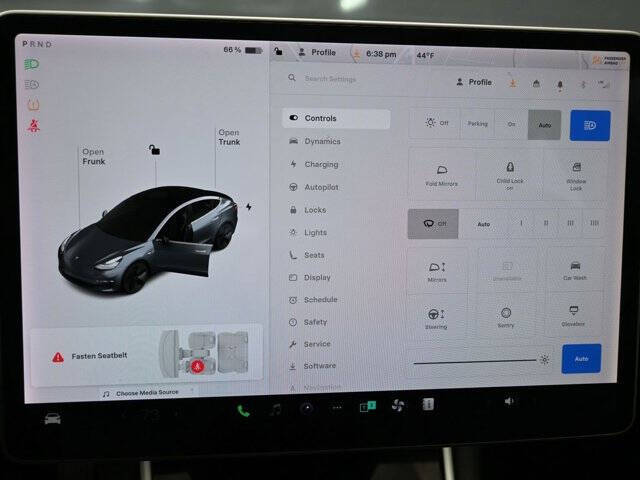Tap the lock icon in status bar
The height and width of the screenshot is (480, 640).
tap(278, 51)
